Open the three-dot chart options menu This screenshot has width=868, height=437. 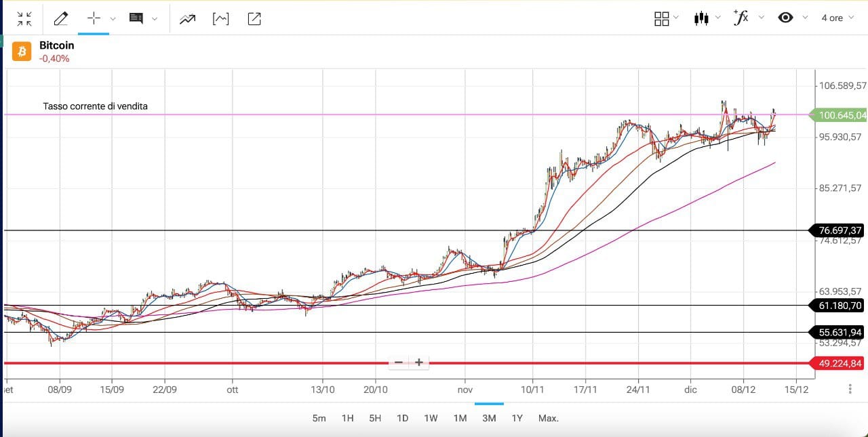850,389
